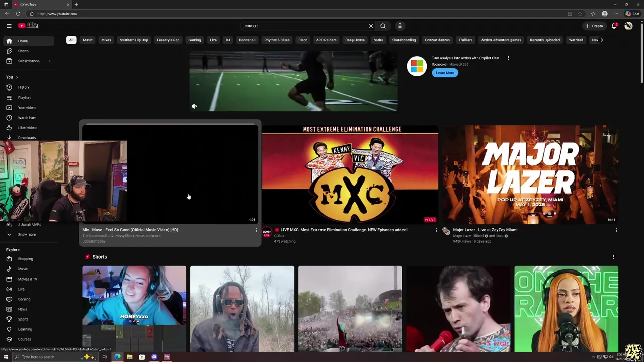Open the Shorts shelf three-dot menu
Viewport: 644px width, 362px height.
613,257
